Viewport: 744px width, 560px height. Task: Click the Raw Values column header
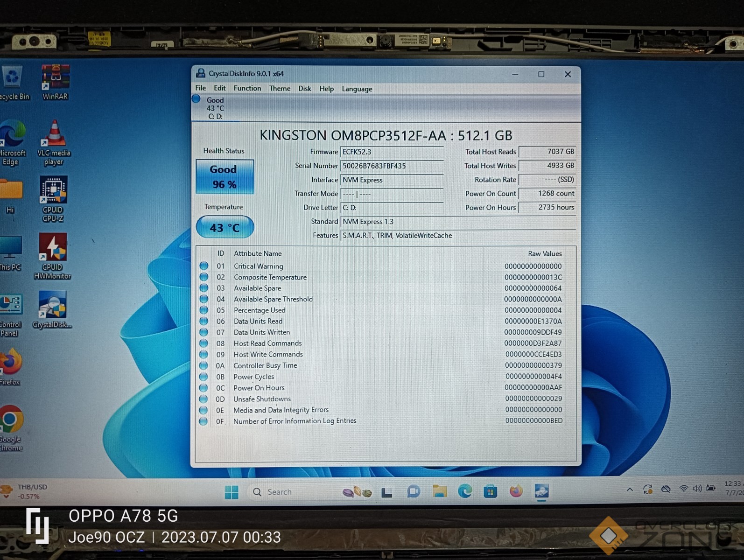click(545, 253)
